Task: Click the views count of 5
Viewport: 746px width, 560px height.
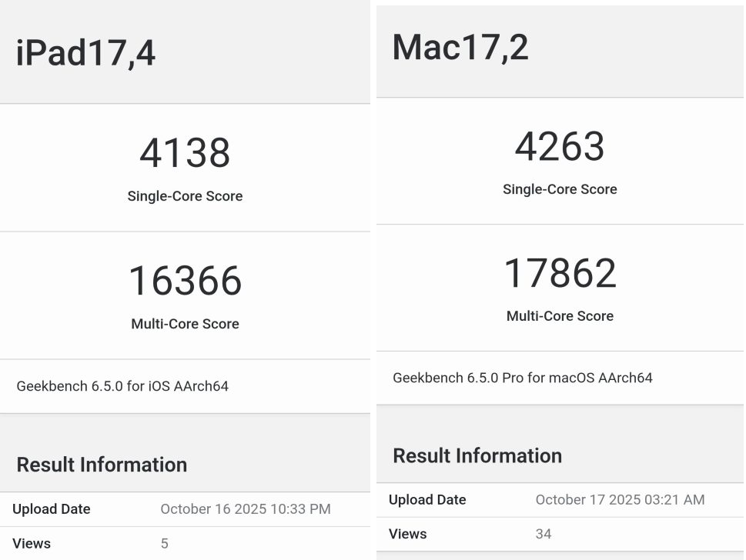Action: tap(165, 544)
